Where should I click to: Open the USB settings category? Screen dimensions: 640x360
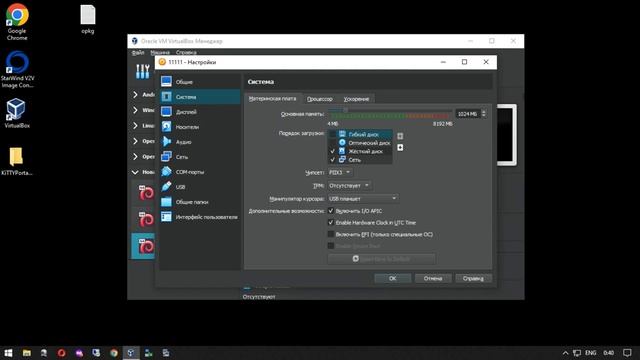click(200, 187)
